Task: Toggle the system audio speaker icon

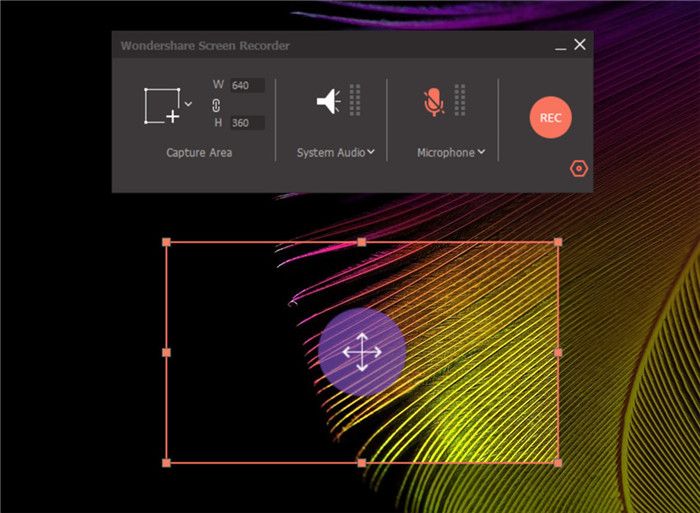Action: 329,101
